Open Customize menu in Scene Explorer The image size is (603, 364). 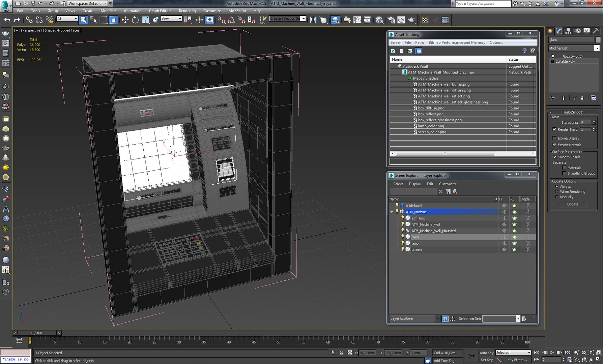click(448, 184)
